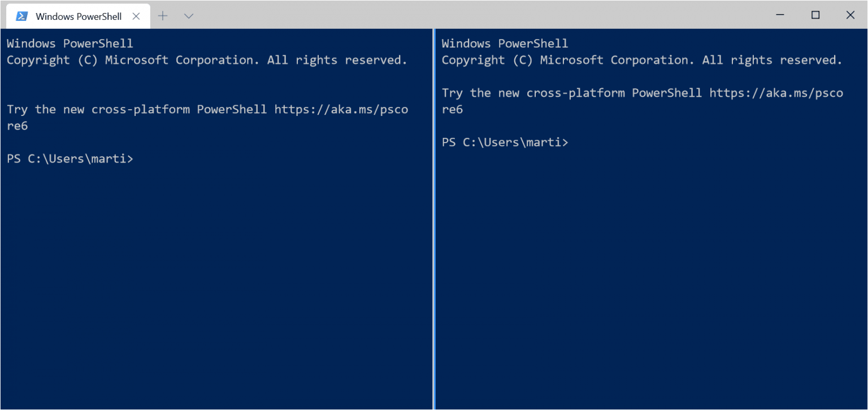Click the wrapped "re6" text in right pane
Screen dimensions: 868x410
(452, 109)
